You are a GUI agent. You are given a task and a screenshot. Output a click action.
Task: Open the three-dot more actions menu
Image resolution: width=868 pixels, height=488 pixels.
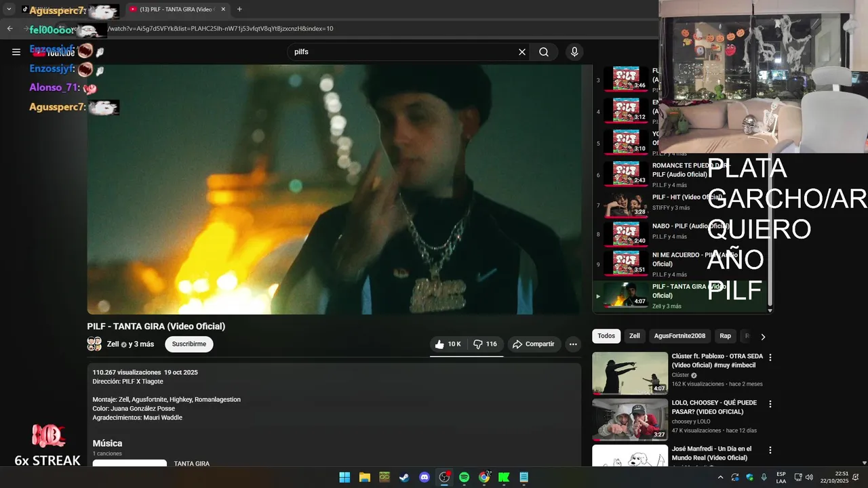point(573,344)
